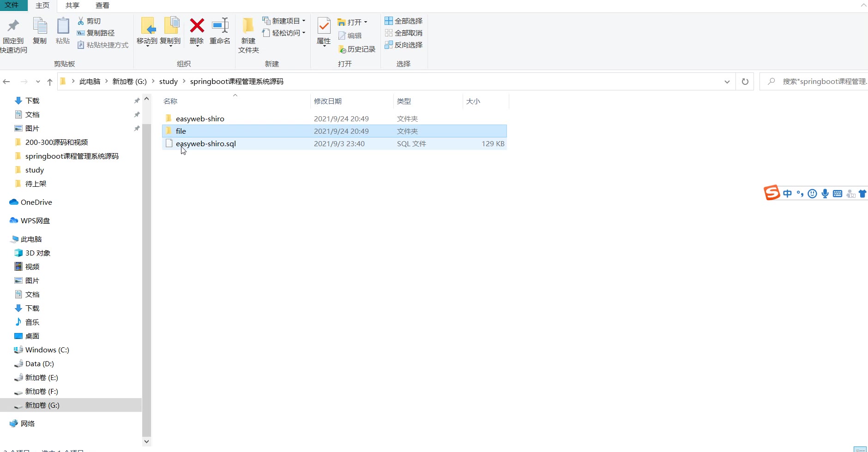Open Properties of selected item
The image size is (868, 452).
pyautogui.click(x=324, y=31)
